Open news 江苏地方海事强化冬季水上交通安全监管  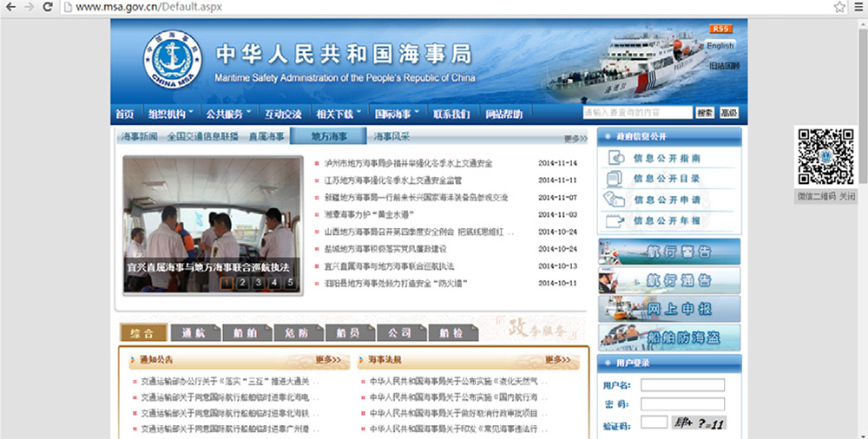[393, 180]
